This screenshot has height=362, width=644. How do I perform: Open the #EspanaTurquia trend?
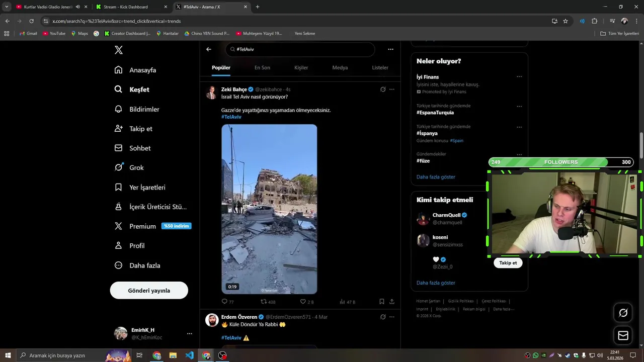click(435, 113)
